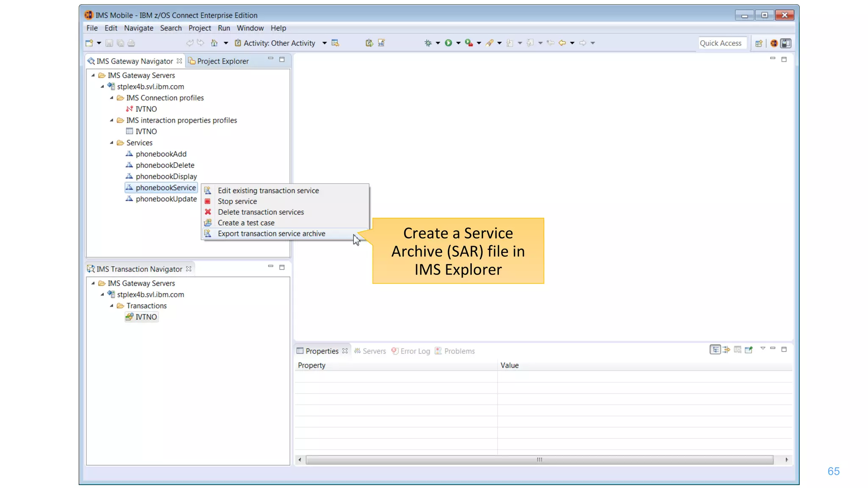This screenshot has height=488, width=868.
Task: Collapse IMS Connection profiles folder
Action: (x=112, y=98)
